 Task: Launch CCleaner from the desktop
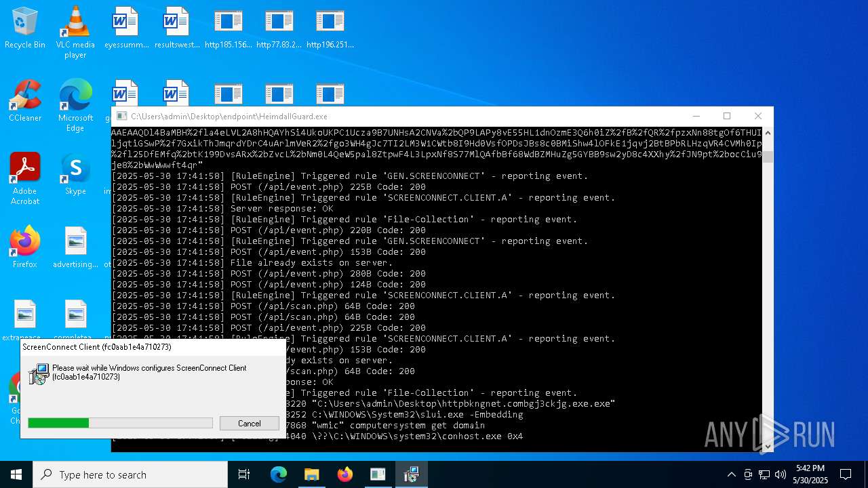pos(25,102)
